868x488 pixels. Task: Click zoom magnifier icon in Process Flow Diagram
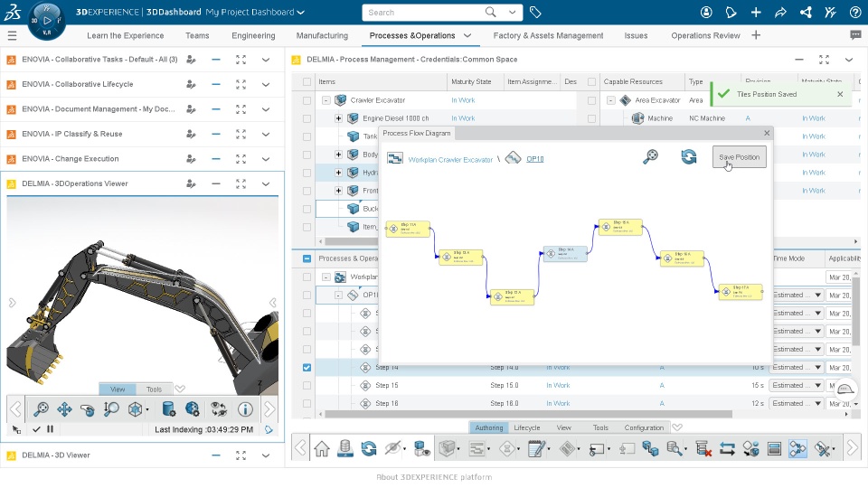(650, 156)
